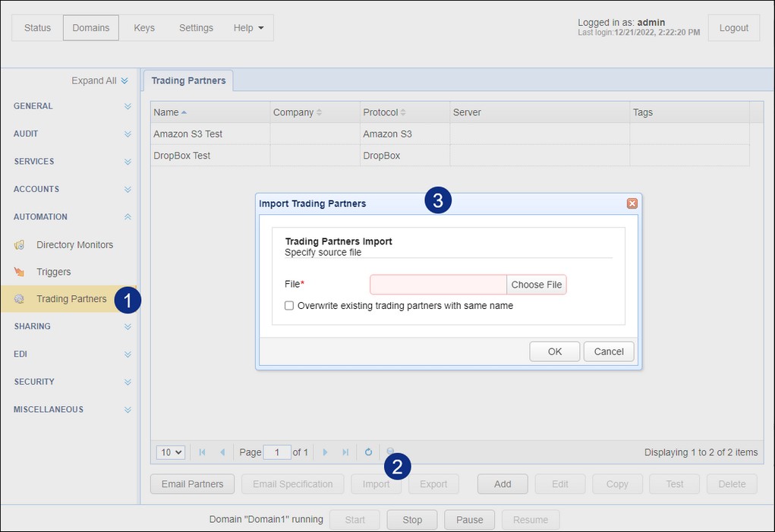Click the Server column header
This screenshot has height=532, width=775.
(540, 112)
